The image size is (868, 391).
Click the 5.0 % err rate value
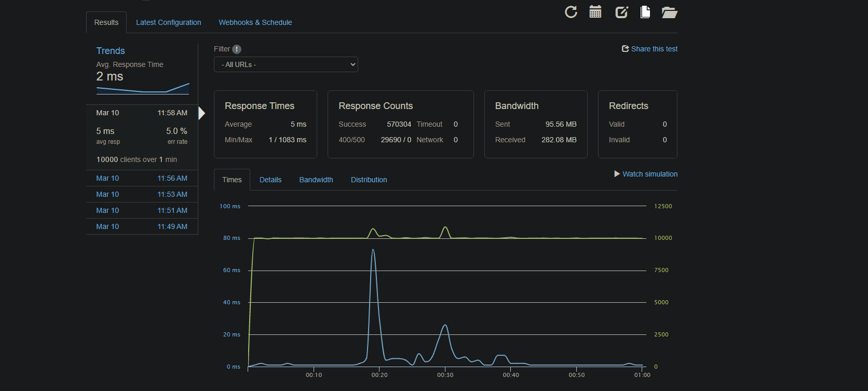click(177, 131)
